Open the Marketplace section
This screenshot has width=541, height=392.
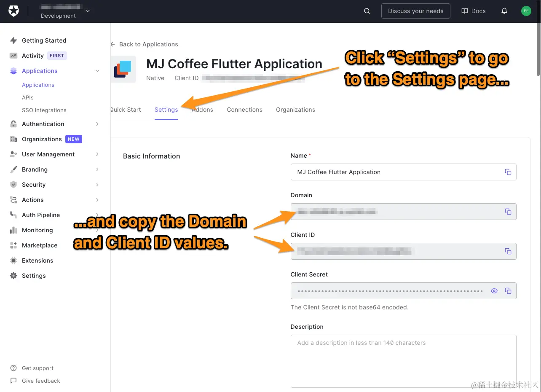pyautogui.click(x=40, y=245)
